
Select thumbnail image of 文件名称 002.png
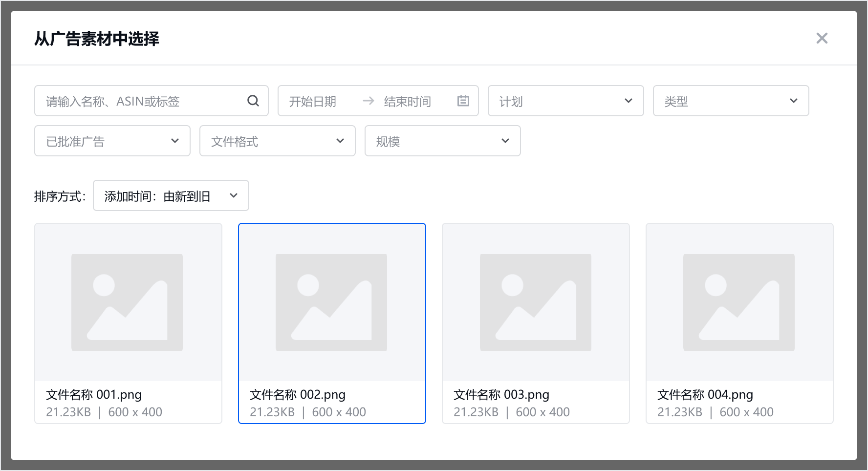coord(332,302)
